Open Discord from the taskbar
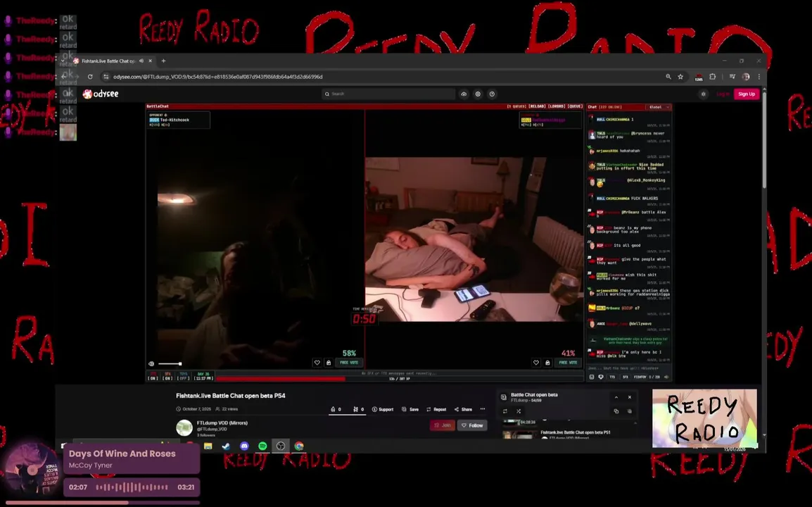Viewport: 812px width, 507px height. pyautogui.click(x=244, y=446)
